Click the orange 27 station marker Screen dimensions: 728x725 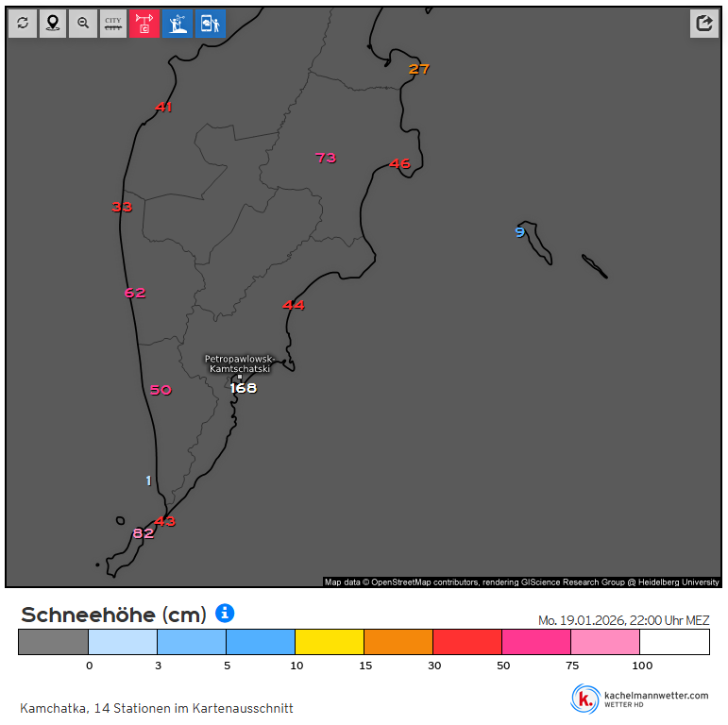pos(419,69)
